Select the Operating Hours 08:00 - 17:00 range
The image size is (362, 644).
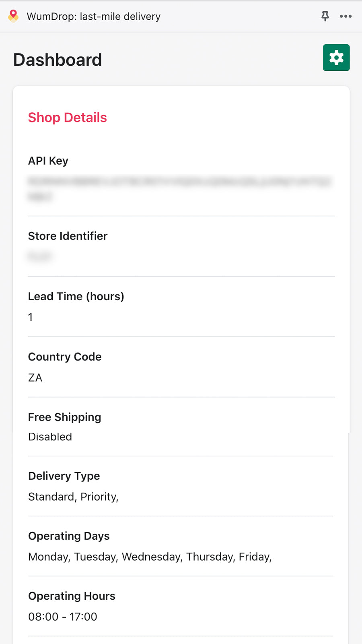pos(62,617)
